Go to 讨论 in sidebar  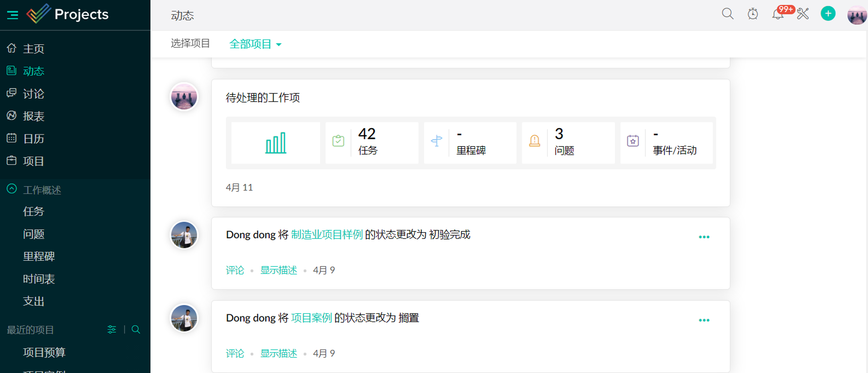click(33, 94)
